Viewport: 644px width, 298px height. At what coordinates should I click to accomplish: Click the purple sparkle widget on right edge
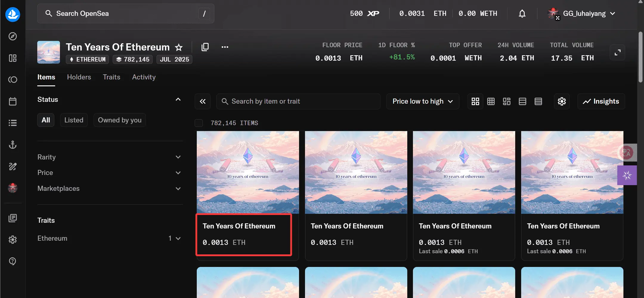(x=627, y=175)
